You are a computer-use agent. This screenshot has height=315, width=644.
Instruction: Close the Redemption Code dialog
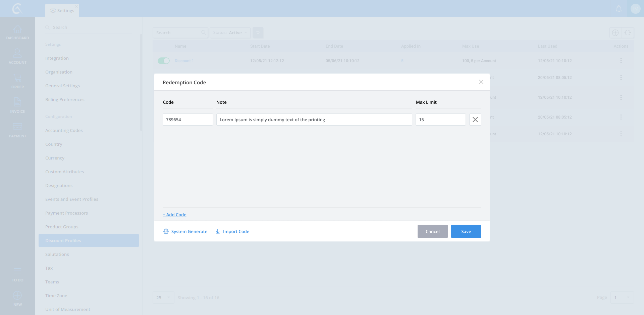[481, 82]
